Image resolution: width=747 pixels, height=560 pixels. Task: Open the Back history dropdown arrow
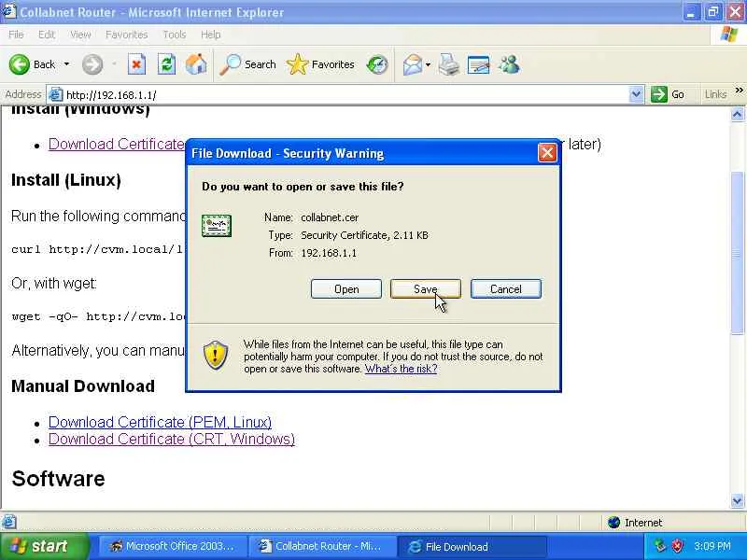point(66,64)
